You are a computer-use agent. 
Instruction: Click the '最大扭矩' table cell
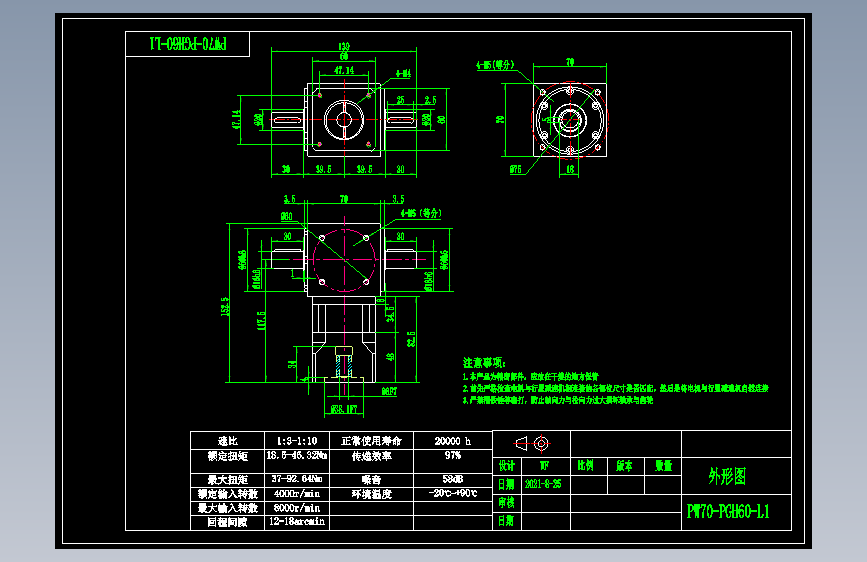click(x=228, y=480)
